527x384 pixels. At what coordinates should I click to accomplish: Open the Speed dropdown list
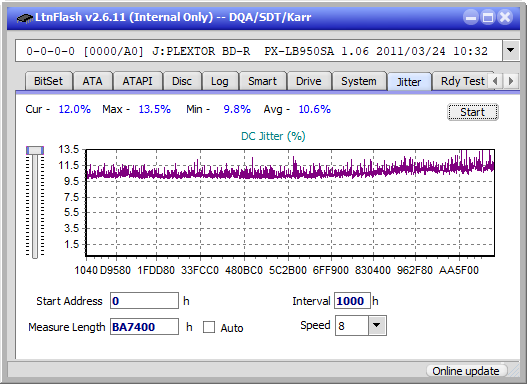[x=377, y=325]
